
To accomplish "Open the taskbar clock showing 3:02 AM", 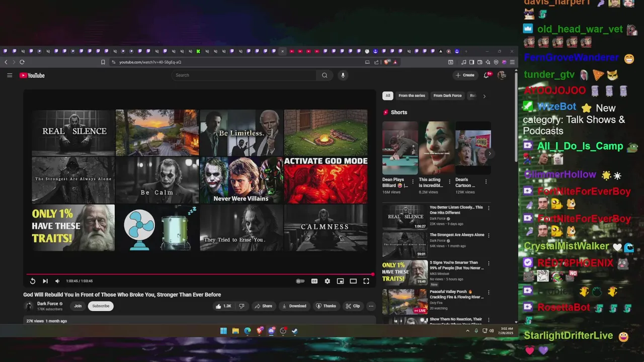I will pyautogui.click(x=506, y=331).
